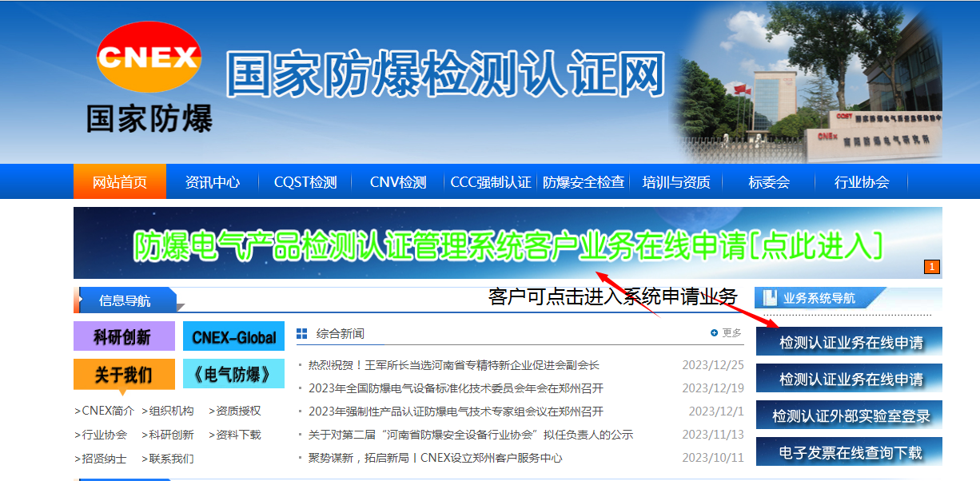This screenshot has width=980, height=481.
Task: Open the >资料下载 link
Action: click(x=235, y=435)
